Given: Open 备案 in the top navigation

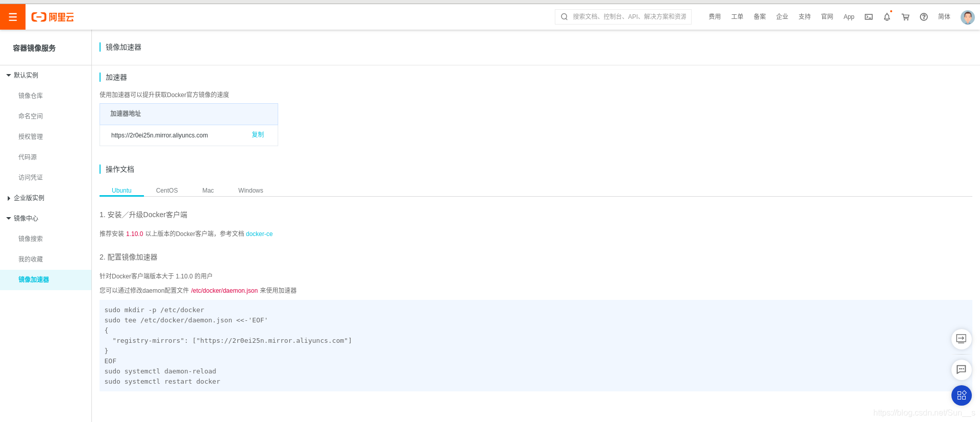Looking at the screenshot, I should tap(759, 17).
